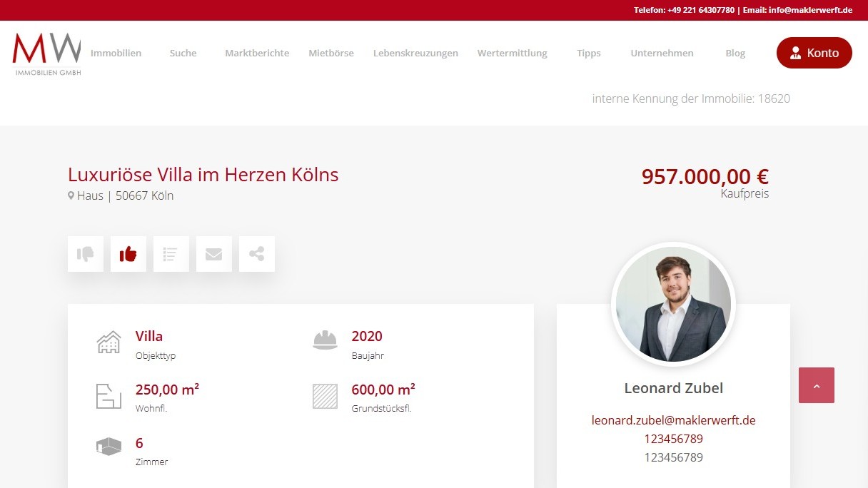
Task: Click the Villa Objekttyp value
Action: (x=149, y=336)
